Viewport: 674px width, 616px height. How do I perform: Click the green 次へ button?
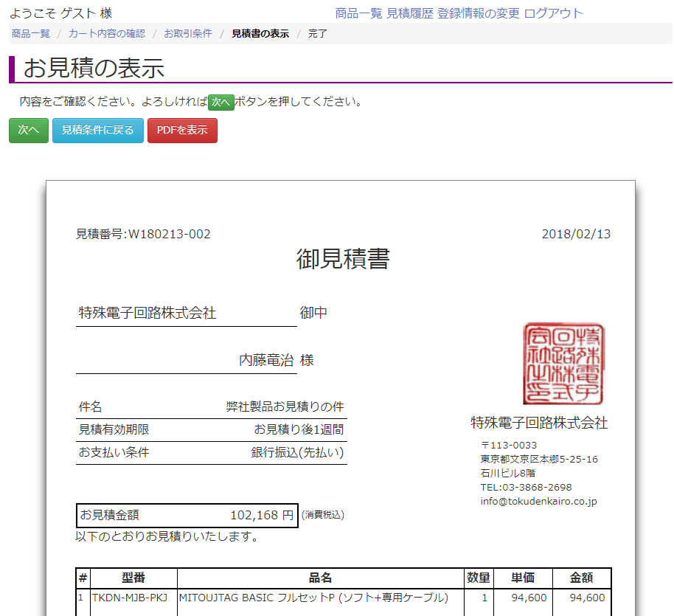(x=28, y=131)
